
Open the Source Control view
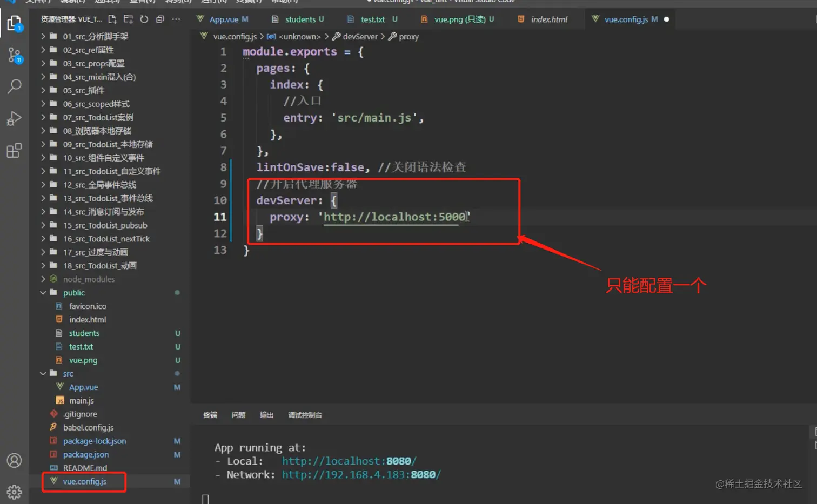click(14, 55)
